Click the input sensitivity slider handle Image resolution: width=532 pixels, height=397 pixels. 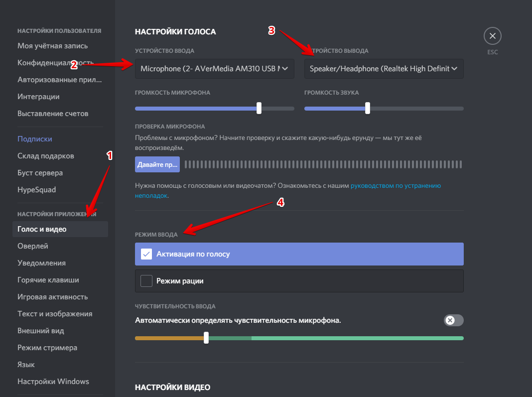click(x=206, y=338)
